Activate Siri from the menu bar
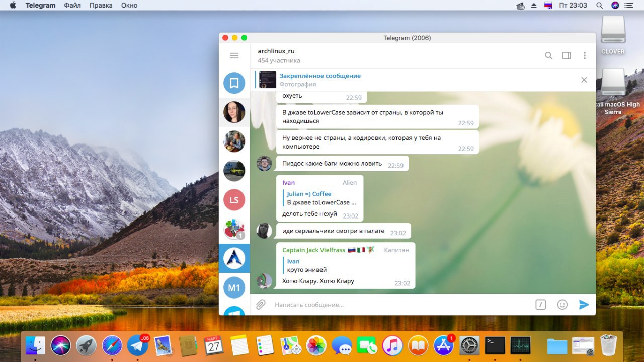This screenshot has width=644, height=362. [x=615, y=5]
